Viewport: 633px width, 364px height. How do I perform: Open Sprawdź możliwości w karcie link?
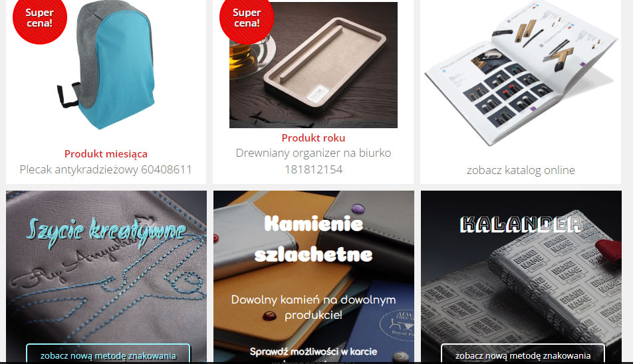313,351
